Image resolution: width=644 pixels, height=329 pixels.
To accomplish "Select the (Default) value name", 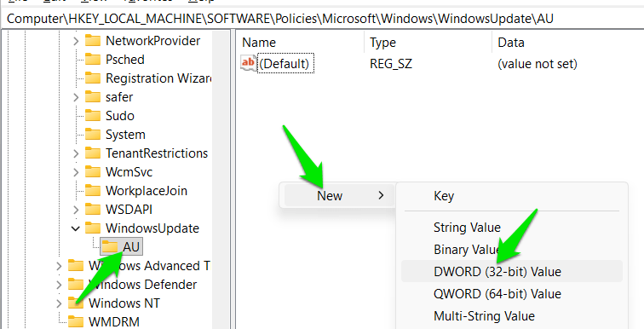I will (x=285, y=64).
